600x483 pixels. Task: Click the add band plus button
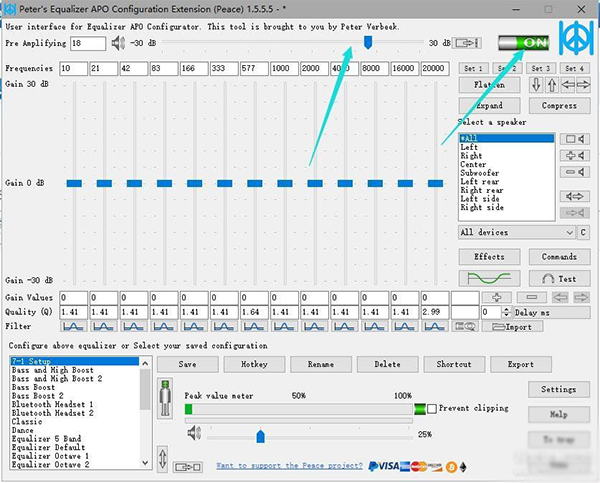(x=497, y=297)
